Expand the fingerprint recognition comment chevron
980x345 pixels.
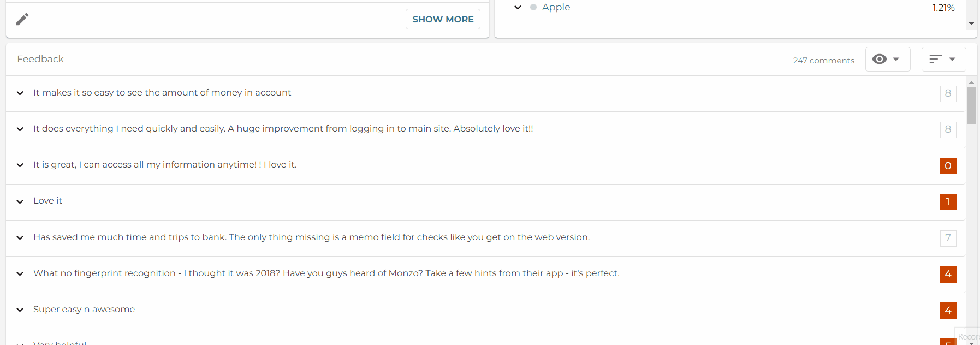20,274
